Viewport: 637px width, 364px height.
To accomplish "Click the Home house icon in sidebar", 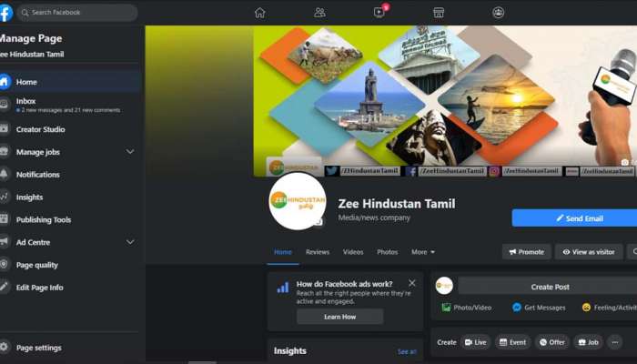I will (4, 82).
